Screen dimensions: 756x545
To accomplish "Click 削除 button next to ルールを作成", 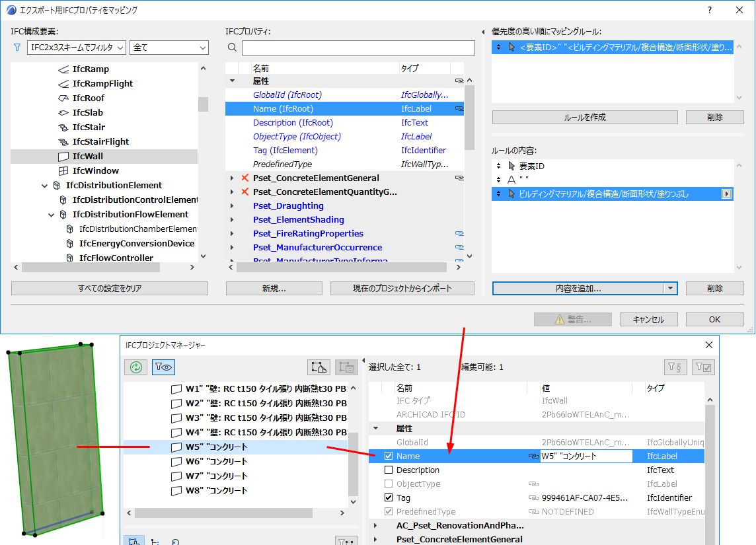I will (x=715, y=117).
